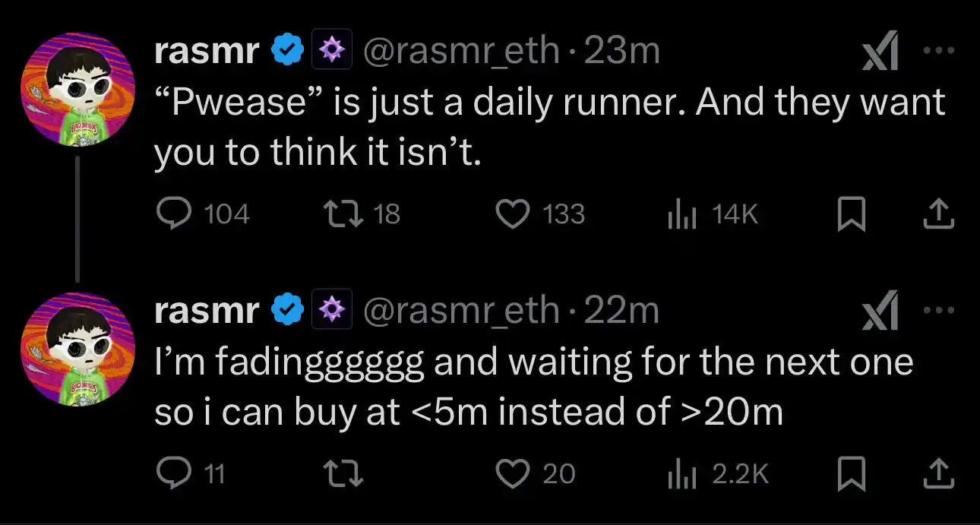
Task: Bookmark the second tweet about fading
Action: [x=852, y=474]
